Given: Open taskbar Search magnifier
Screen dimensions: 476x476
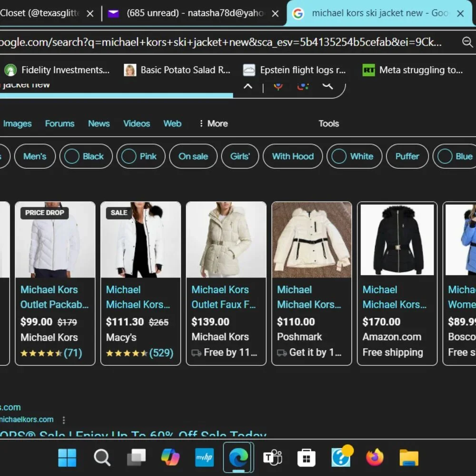Looking at the screenshot, I should click(x=102, y=457).
